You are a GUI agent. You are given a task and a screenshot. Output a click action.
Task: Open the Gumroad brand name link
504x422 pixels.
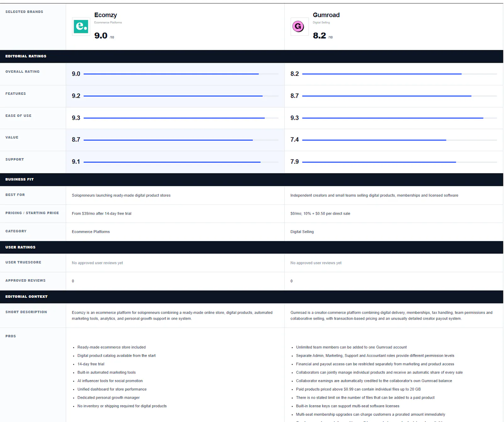pyautogui.click(x=326, y=15)
